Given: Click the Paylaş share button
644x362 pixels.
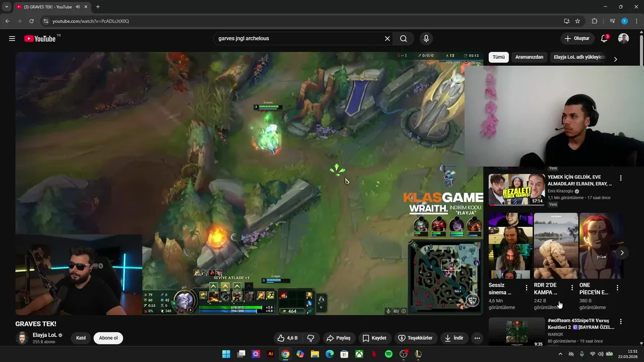Looking at the screenshot, I should pyautogui.click(x=338, y=338).
